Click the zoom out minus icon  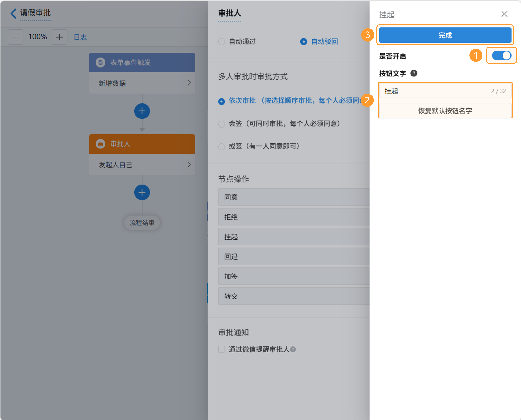pyautogui.click(x=16, y=37)
